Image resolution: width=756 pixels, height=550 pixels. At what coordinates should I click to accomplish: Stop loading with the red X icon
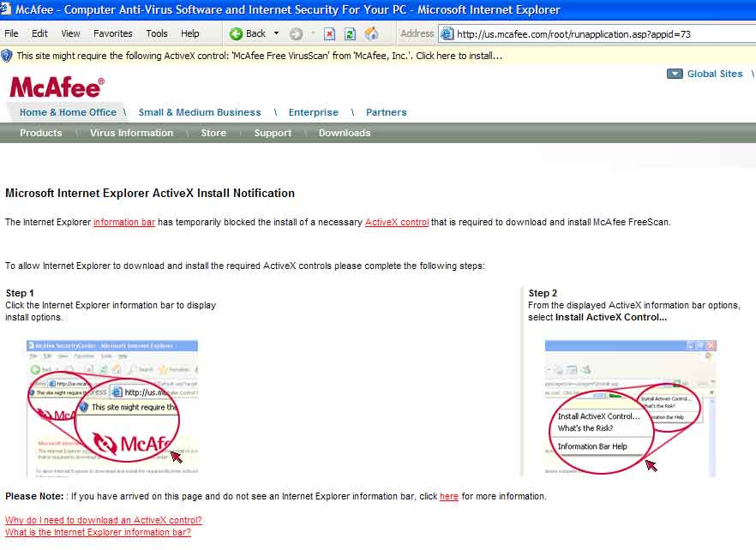click(330, 33)
